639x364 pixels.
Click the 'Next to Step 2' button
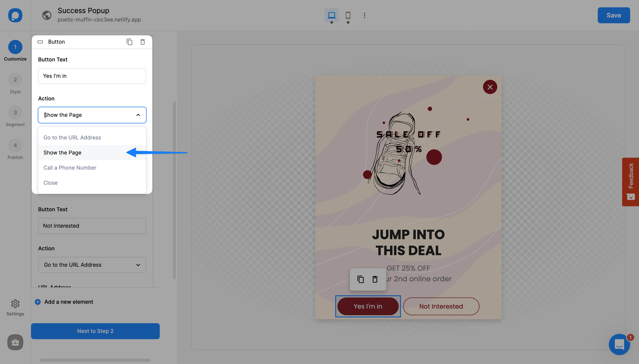coord(95,331)
